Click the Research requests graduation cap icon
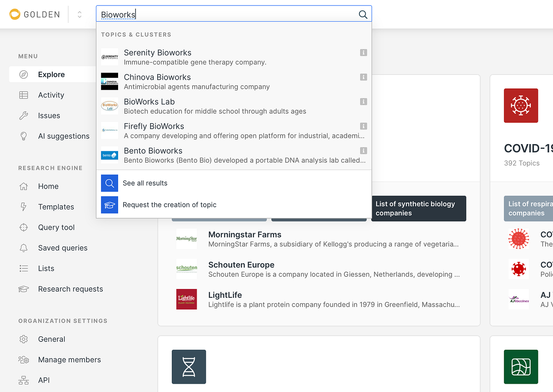Screen dimensions: 553x392 pos(24,289)
